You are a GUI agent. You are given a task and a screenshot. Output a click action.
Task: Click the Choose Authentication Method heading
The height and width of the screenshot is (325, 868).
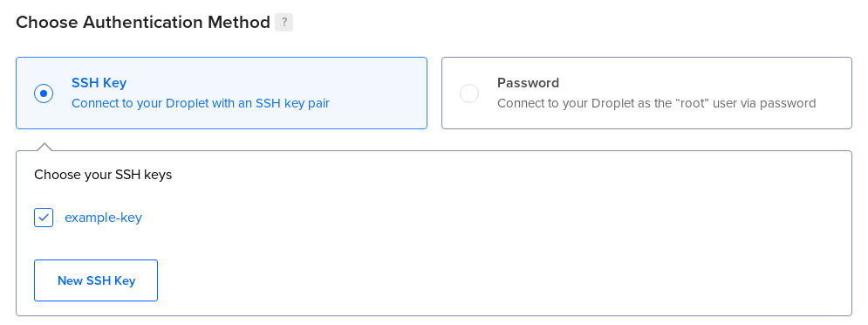(x=143, y=23)
